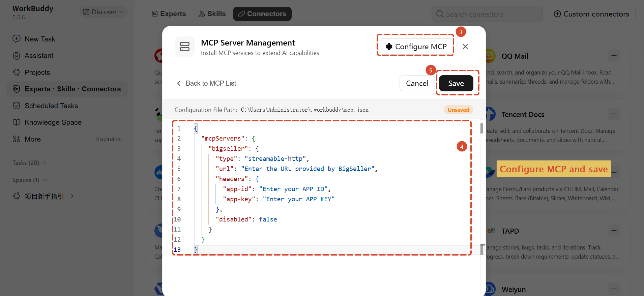
Task: Add the Weiyun connector
Action: (x=614, y=289)
